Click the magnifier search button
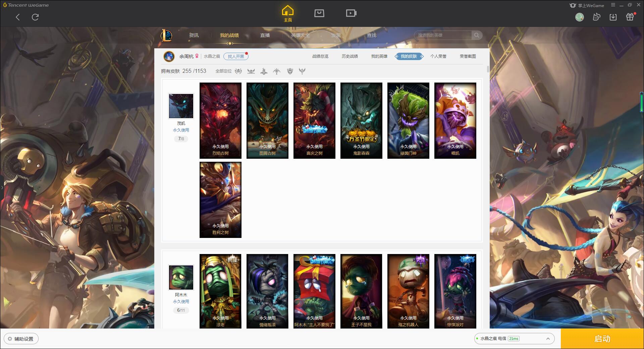644x349 pixels. pos(477,35)
